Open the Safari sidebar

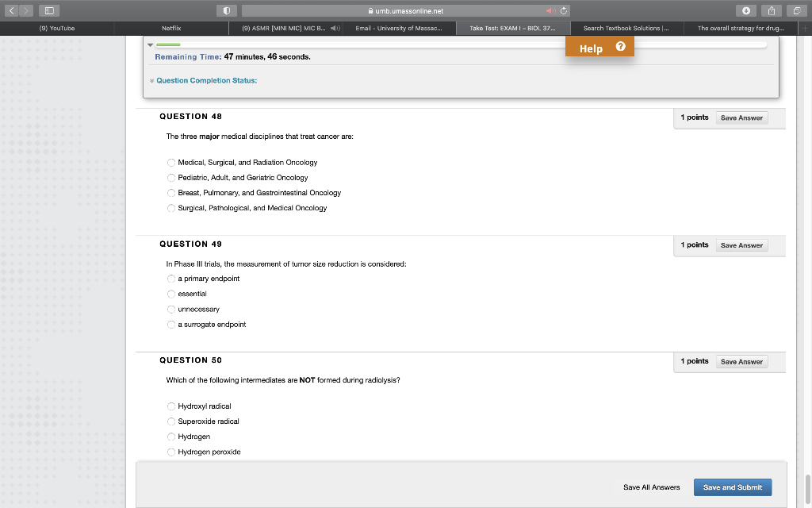48,10
